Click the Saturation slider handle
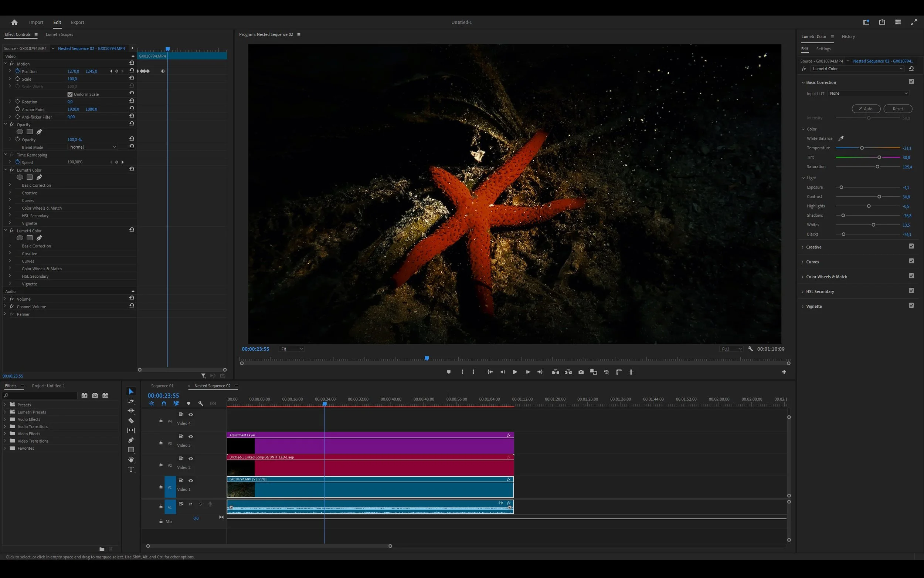 pos(877,167)
